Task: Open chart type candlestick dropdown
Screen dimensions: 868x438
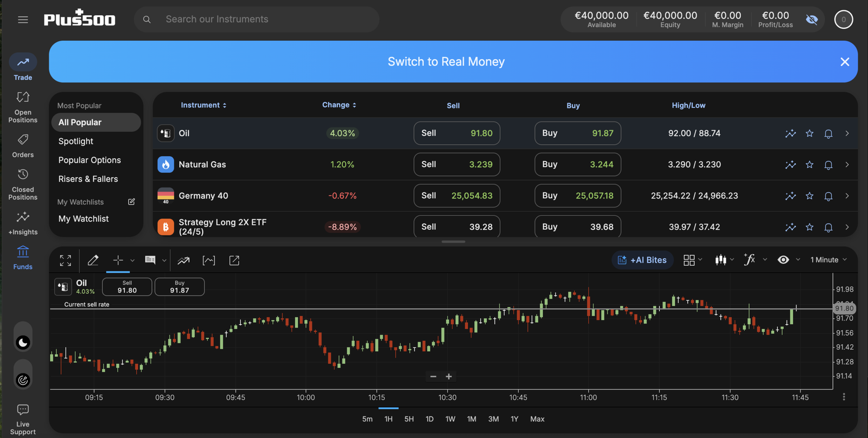Action: (724, 260)
